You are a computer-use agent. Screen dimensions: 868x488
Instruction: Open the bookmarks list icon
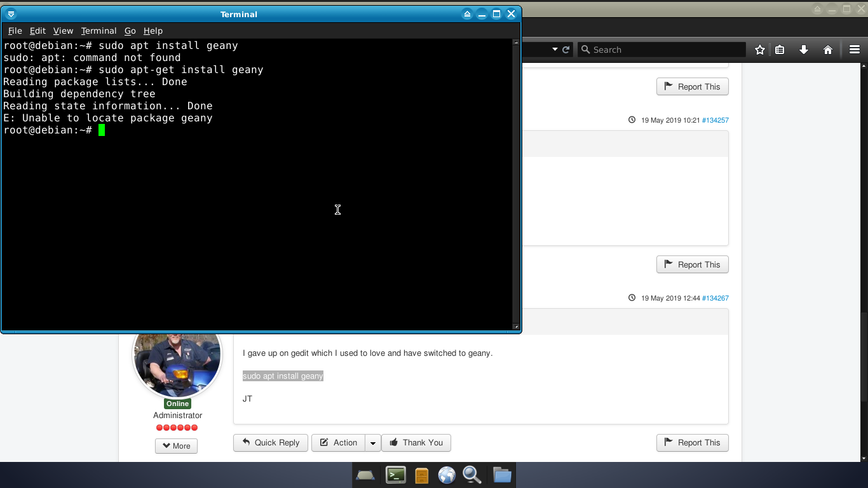[780, 50]
